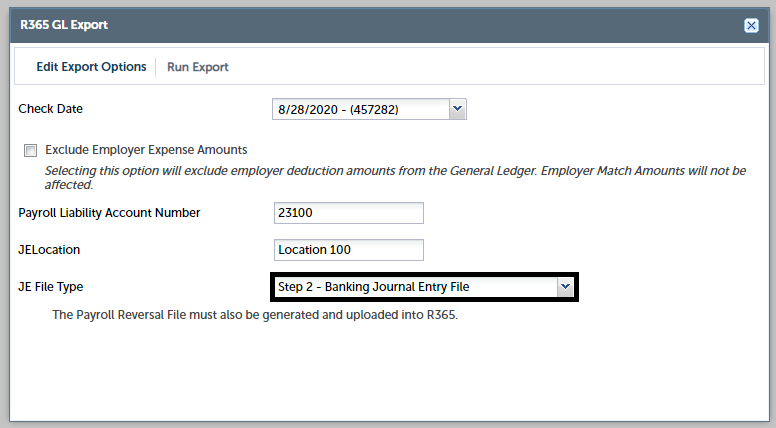Select the Step 2 - Banking Journal Entry File field

coord(424,286)
